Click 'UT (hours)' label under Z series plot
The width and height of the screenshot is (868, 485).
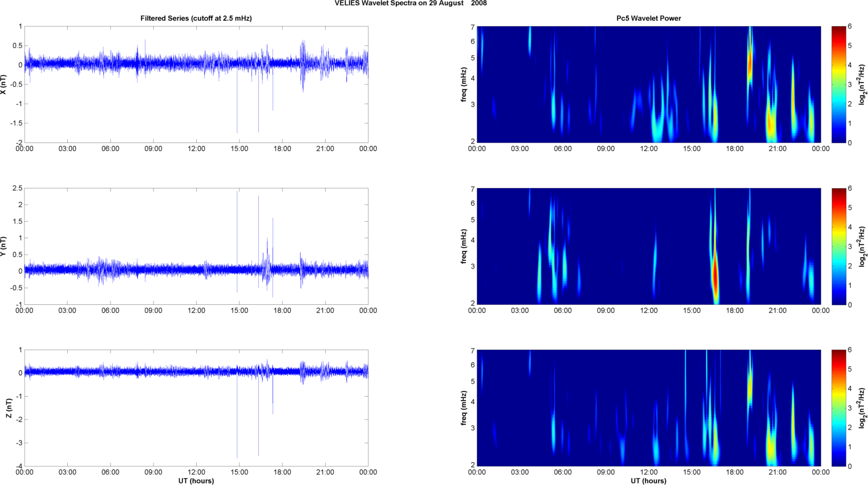[x=196, y=481]
